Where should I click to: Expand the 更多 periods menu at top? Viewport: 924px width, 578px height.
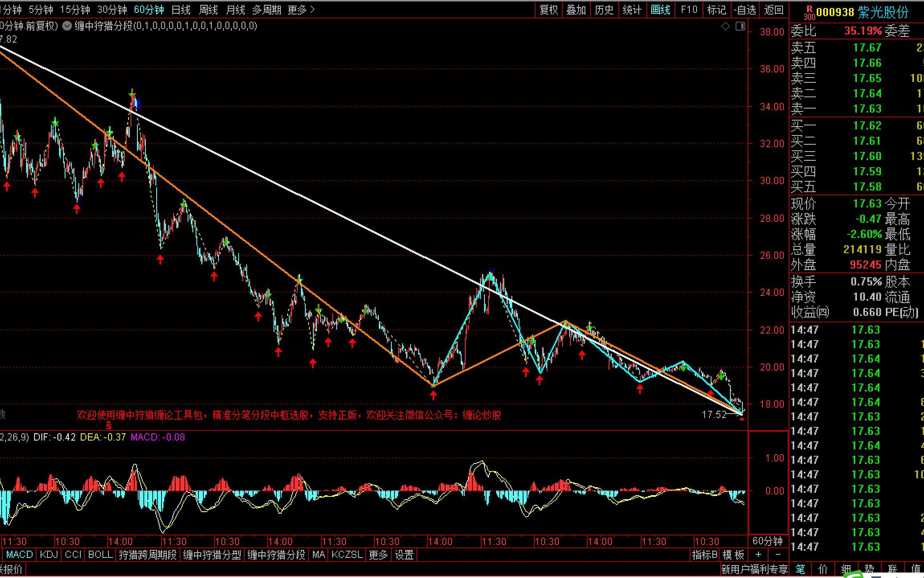301,10
